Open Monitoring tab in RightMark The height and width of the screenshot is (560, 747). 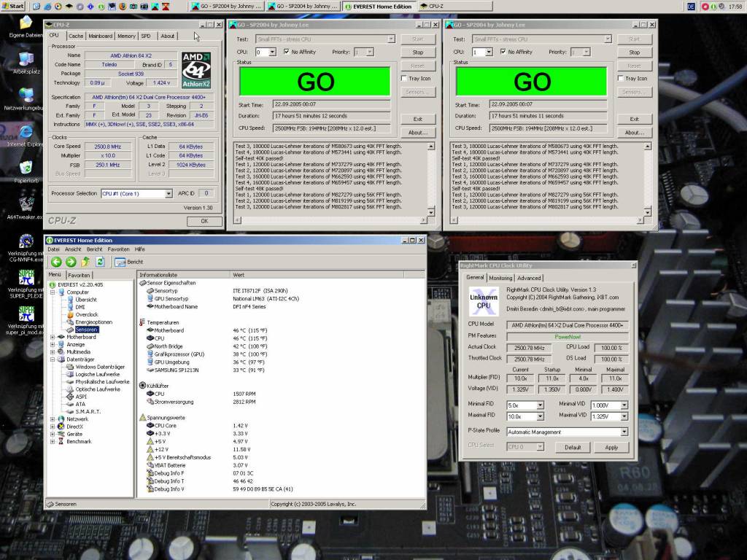(500, 278)
